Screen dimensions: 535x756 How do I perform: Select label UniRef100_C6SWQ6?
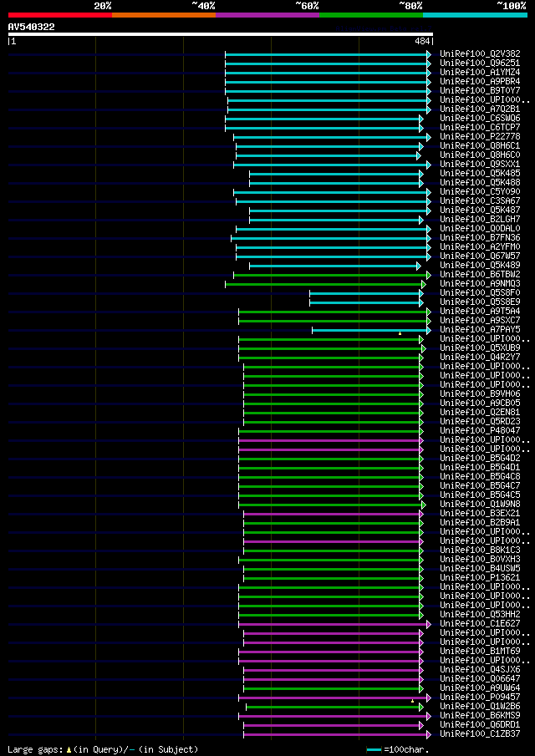(480, 119)
